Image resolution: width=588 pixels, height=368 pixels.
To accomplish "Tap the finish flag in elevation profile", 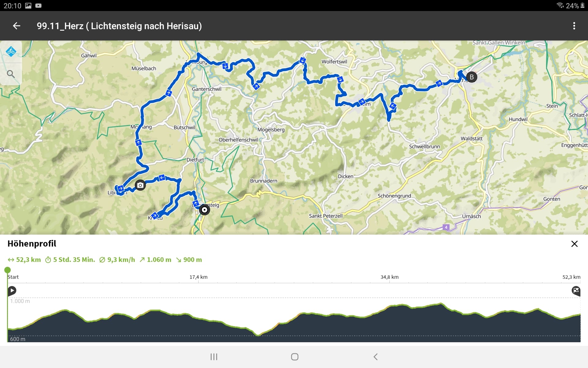I will 576,290.
